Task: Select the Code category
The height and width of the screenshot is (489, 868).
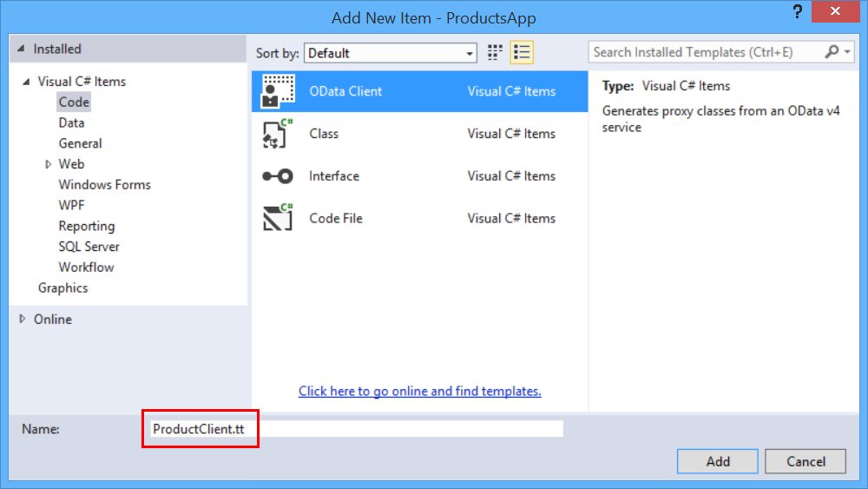Action: [74, 102]
